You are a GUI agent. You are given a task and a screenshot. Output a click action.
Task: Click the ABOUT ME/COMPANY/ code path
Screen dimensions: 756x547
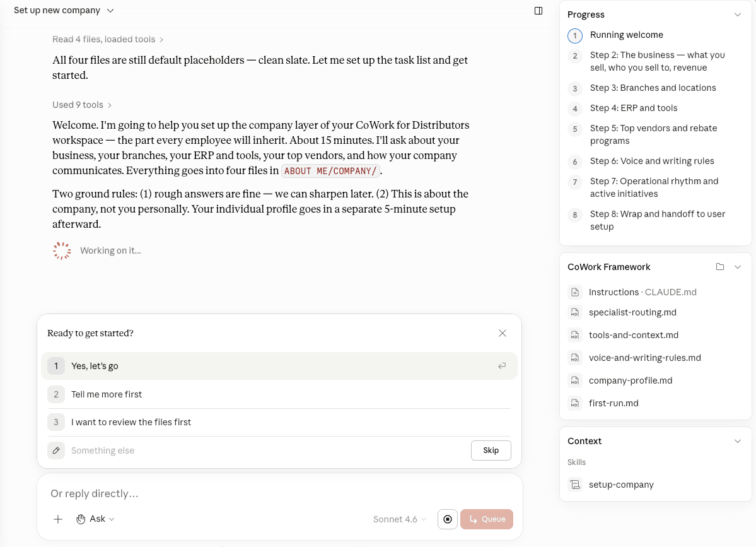[x=330, y=171]
